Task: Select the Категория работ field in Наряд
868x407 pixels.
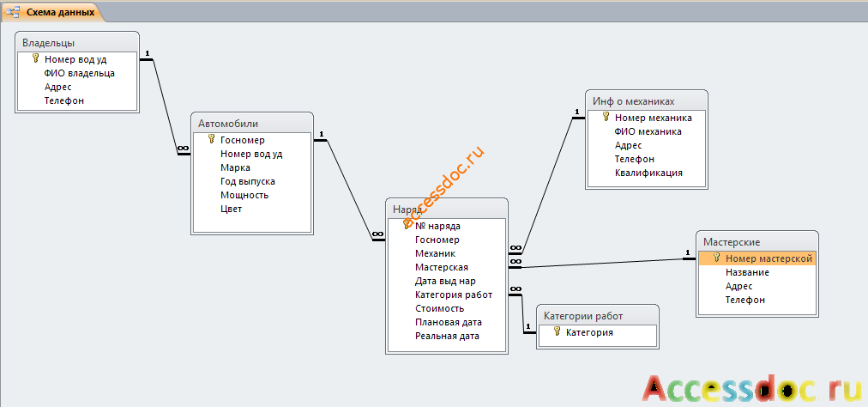Action: click(447, 295)
